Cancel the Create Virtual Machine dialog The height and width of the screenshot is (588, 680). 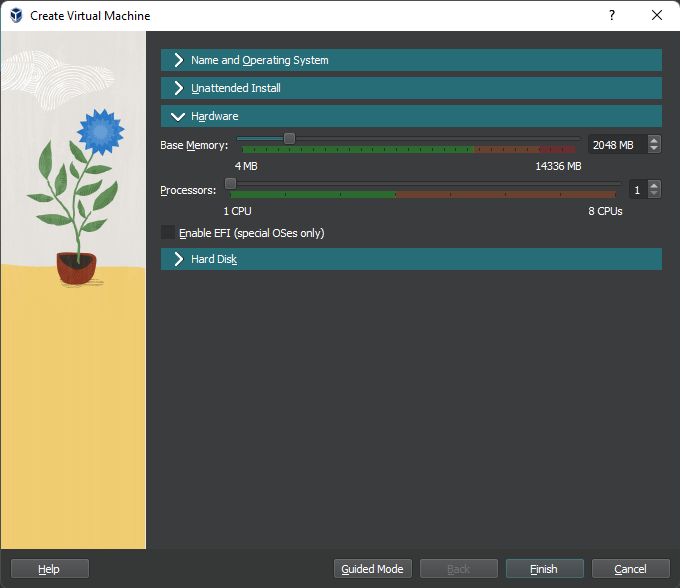(x=630, y=569)
